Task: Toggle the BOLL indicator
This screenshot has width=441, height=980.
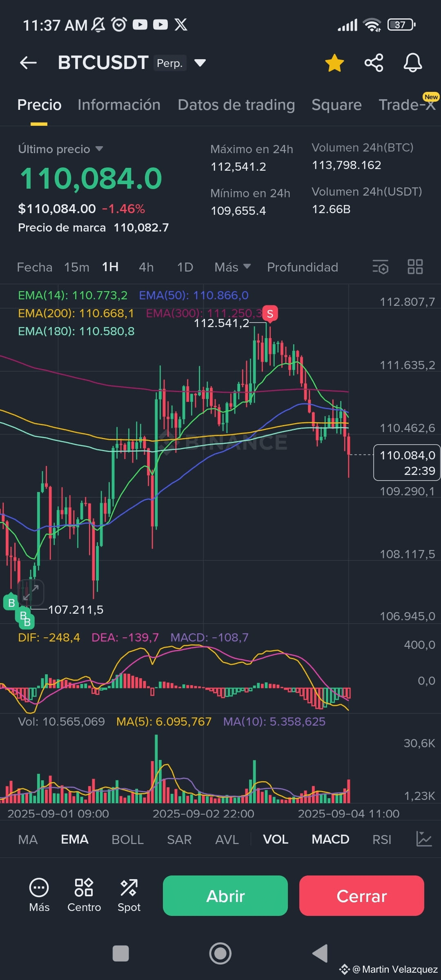Action: click(127, 840)
